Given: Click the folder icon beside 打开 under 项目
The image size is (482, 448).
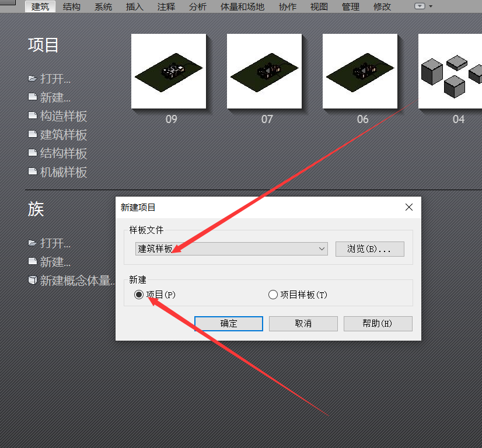Looking at the screenshot, I should coord(33,79).
